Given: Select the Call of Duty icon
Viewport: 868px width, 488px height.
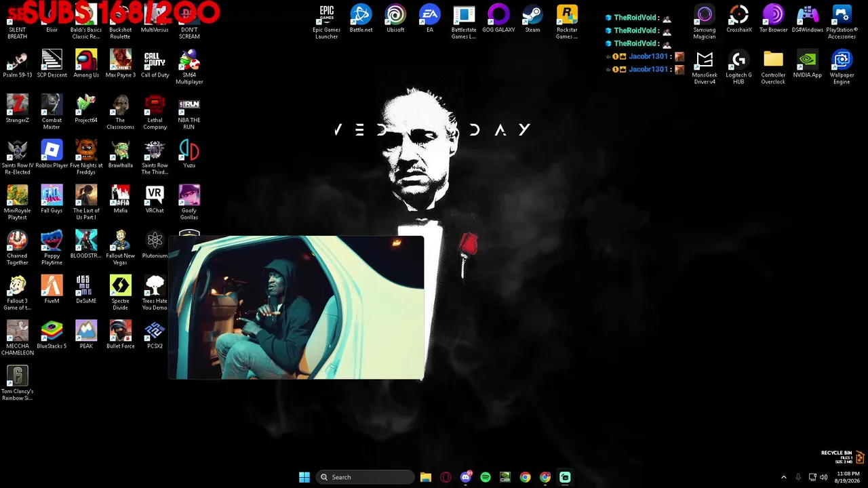Looking at the screenshot, I should (155, 64).
